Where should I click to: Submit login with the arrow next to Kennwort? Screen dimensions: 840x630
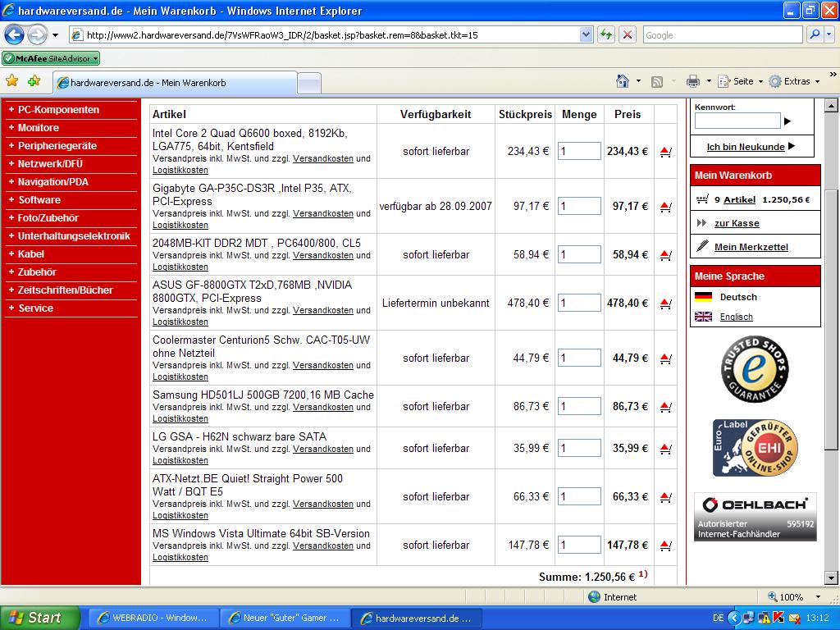tap(787, 121)
